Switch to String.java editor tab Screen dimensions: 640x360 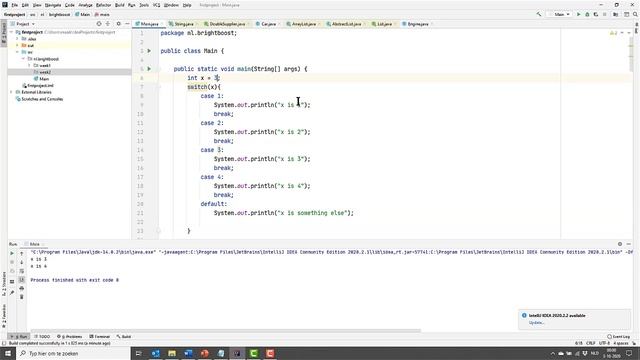[184, 24]
